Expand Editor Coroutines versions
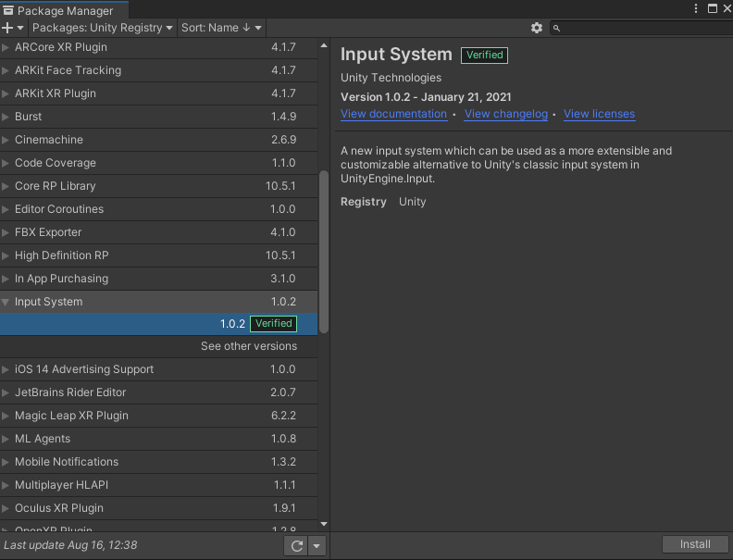 pyautogui.click(x=6, y=209)
